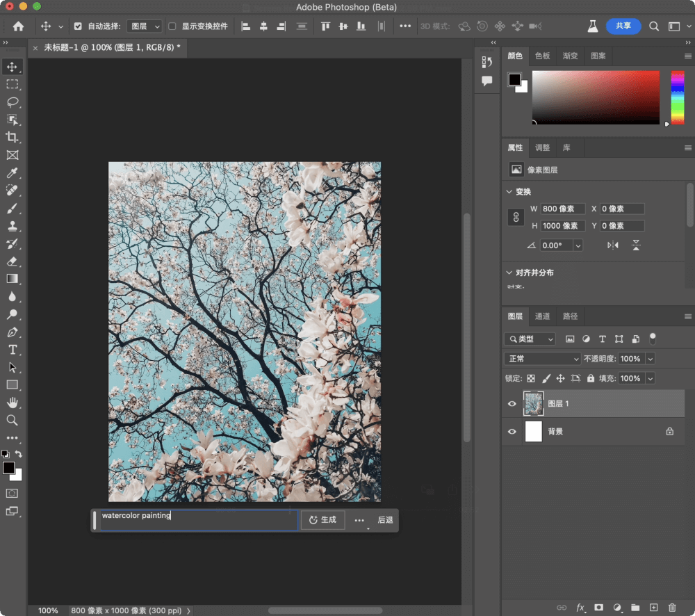Toggle the 自动选择 checkbox
Image resolution: width=695 pixels, height=616 pixels.
pyautogui.click(x=78, y=26)
